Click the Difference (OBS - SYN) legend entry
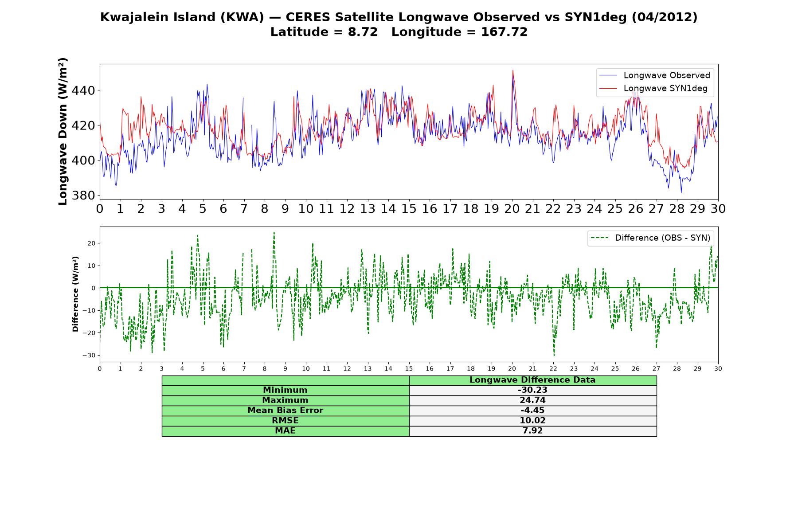The height and width of the screenshot is (532, 798). [x=650, y=238]
